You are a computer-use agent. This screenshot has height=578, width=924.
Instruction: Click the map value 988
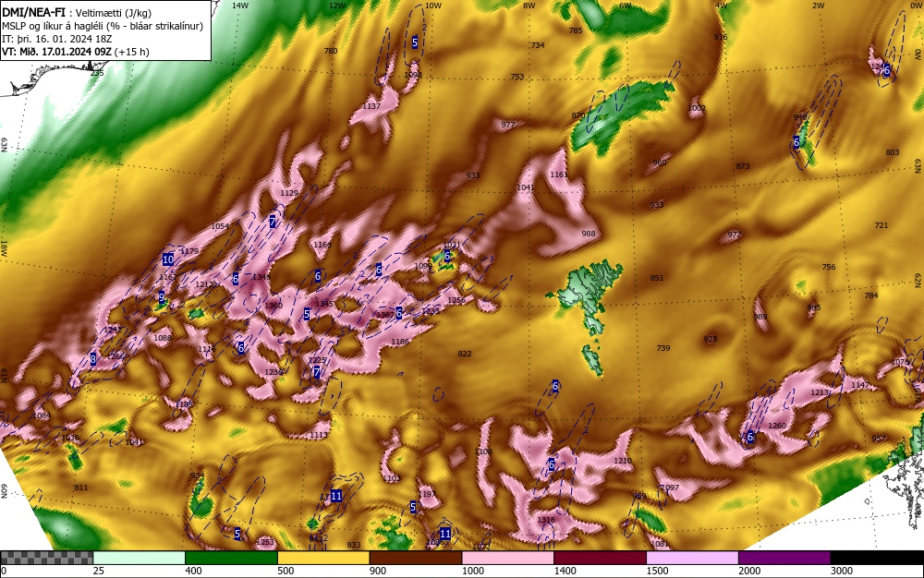coord(588,234)
